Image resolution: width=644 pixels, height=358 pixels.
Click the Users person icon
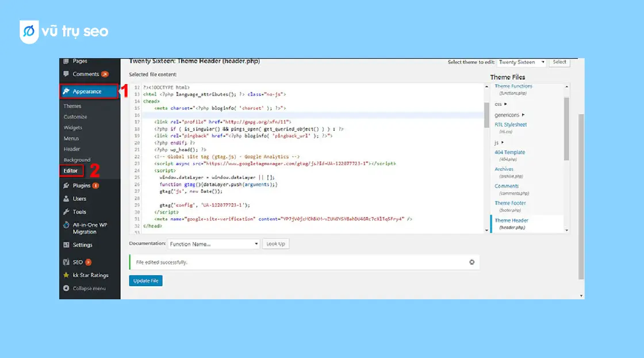(66, 199)
